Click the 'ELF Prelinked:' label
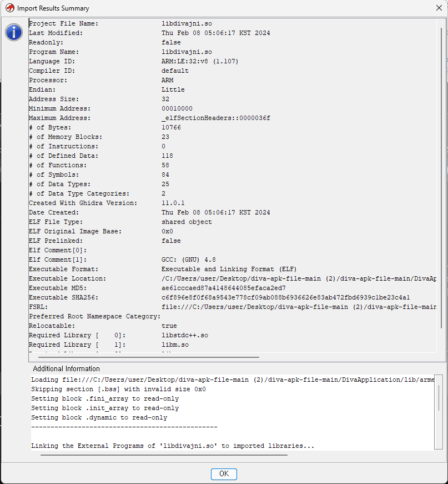This screenshot has height=484, width=448. [56, 241]
